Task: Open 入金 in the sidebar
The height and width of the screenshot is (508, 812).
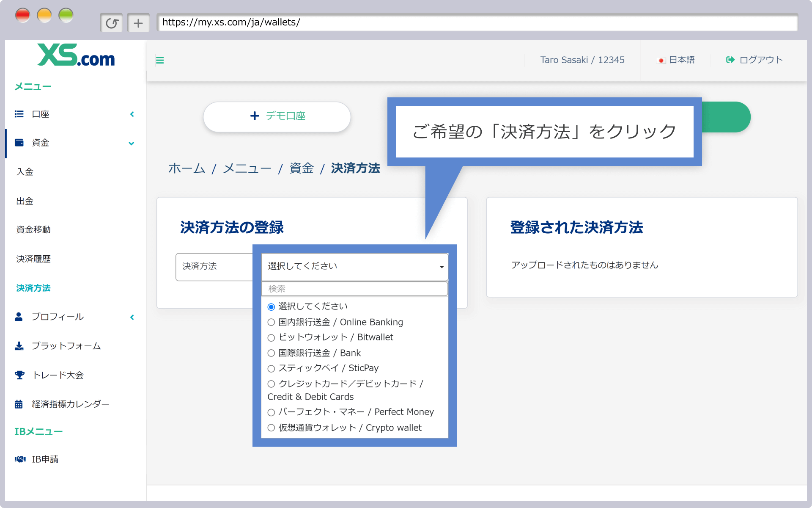Action: (x=25, y=172)
